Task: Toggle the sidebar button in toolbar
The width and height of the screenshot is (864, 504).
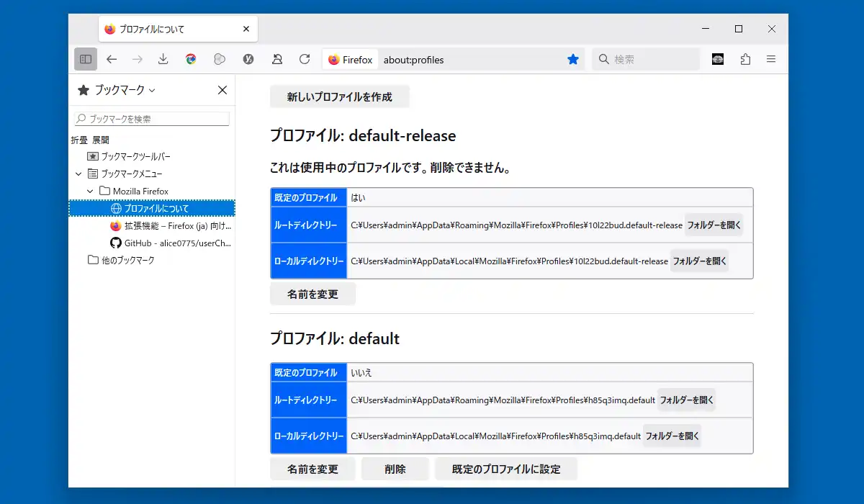Action: point(85,59)
